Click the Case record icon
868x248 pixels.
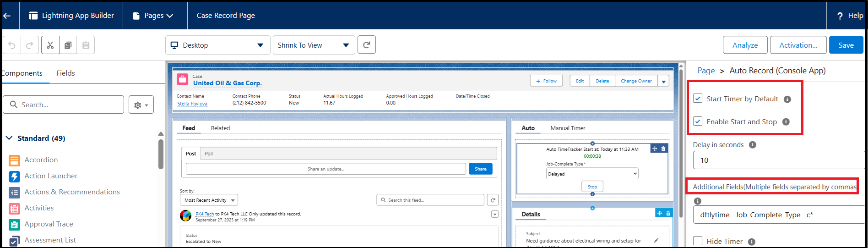[x=183, y=79]
